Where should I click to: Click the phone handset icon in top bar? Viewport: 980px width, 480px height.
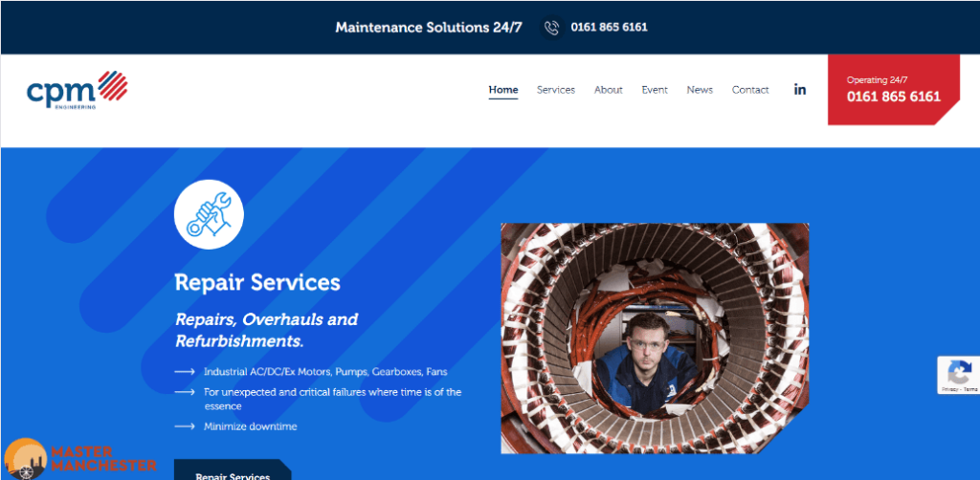[551, 28]
